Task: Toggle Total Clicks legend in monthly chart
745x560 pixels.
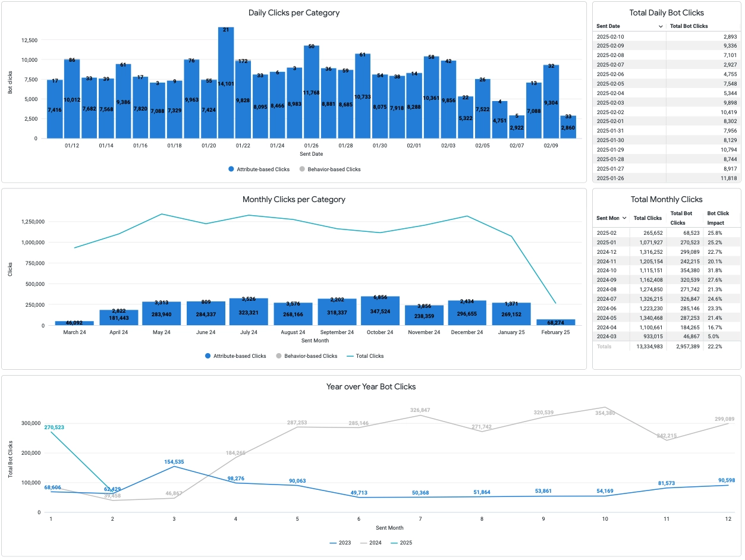Action: click(x=365, y=356)
